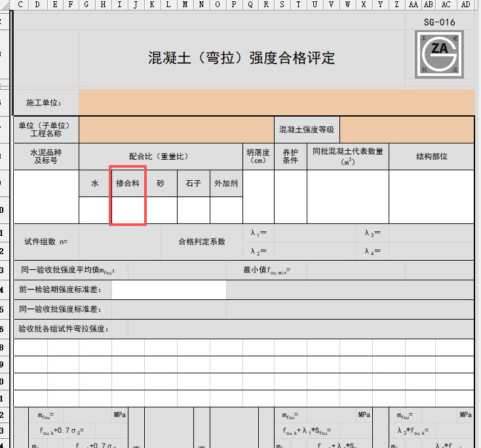Click the fcu,k+λ1*Sfcu= formula cell

[x=307, y=431]
